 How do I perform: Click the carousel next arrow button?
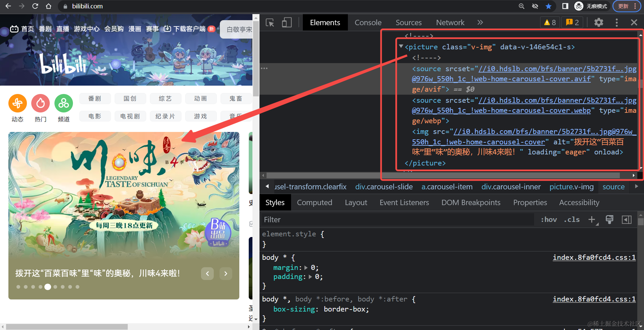click(x=226, y=274)
